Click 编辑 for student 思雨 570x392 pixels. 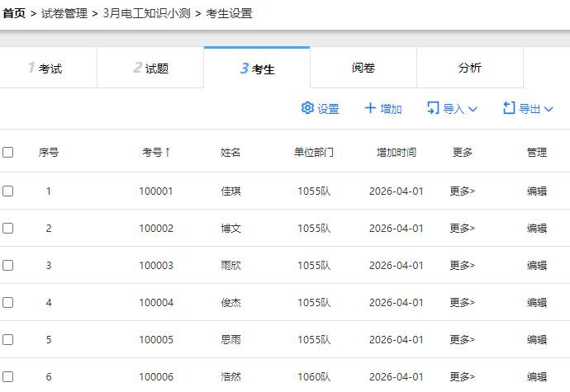point(537,339)
